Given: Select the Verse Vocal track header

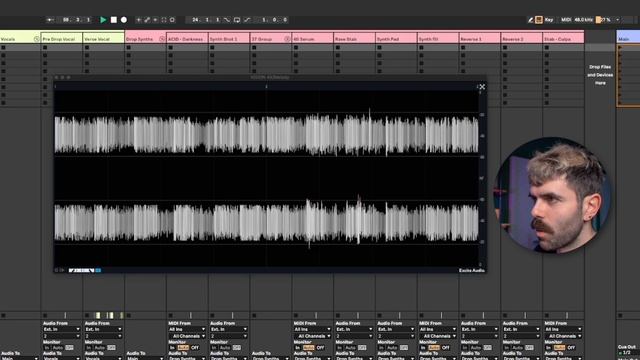Looking at the screenshot, I should [104, 39].
